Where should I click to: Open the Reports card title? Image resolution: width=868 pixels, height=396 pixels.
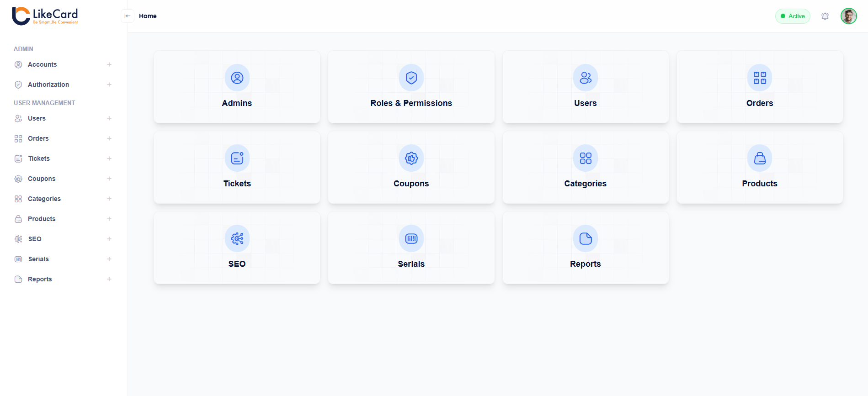click(585, 264)
